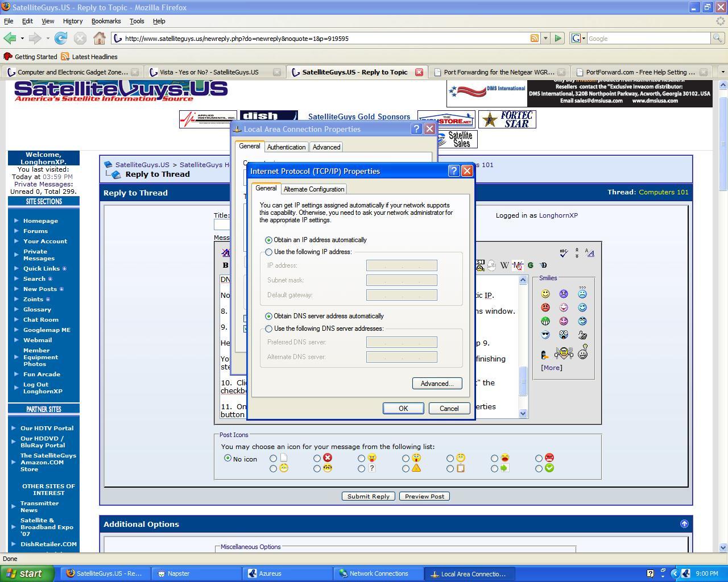Click the page vertical scrollbar down arrow
The height and width of the screenshot is (582, 728).
coord(723,547)
